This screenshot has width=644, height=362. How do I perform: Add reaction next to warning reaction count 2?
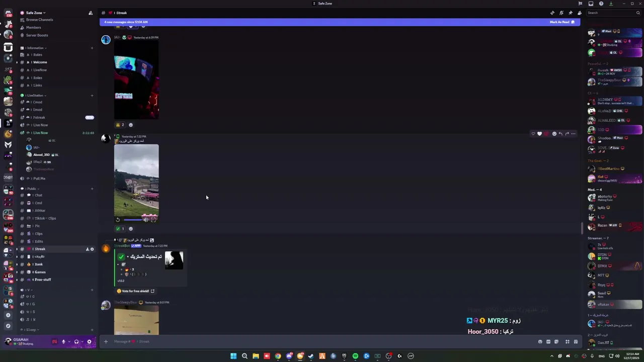(x=131, y=125)
